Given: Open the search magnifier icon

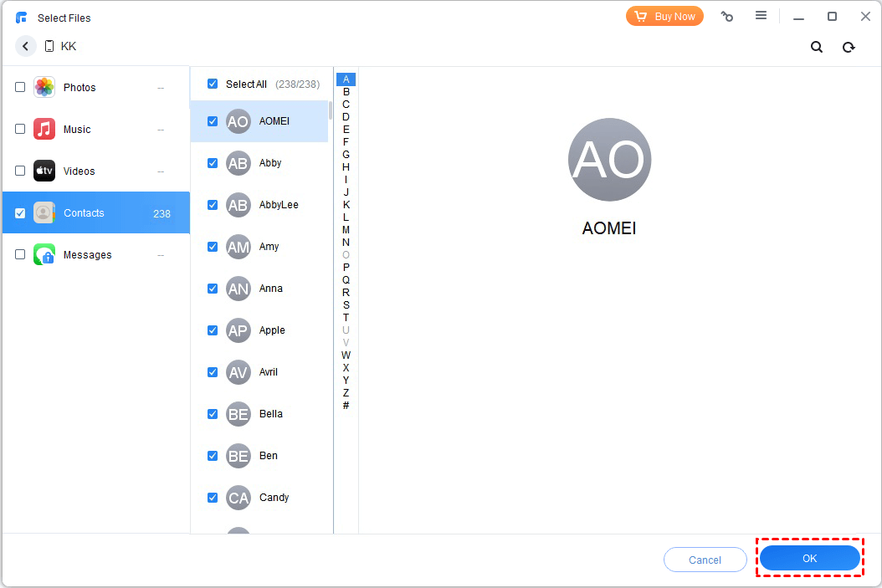Looking at the screenshot, I should [817, 47].
